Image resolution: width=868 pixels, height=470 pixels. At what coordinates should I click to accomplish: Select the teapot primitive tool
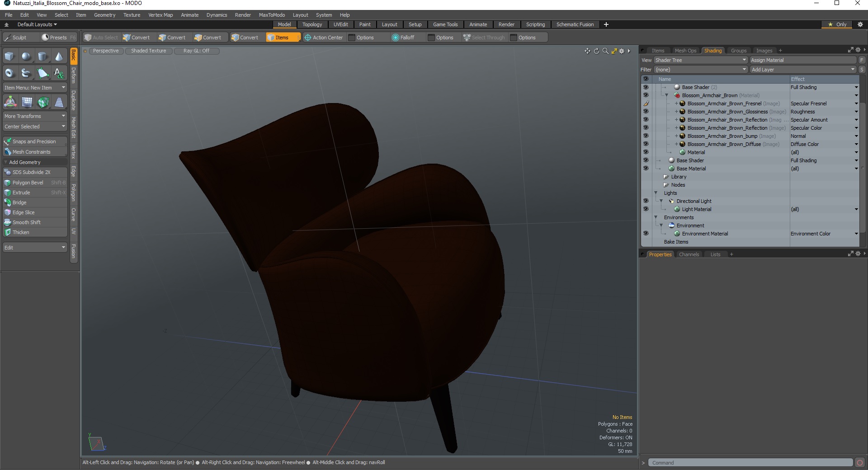tap(26, 73)
